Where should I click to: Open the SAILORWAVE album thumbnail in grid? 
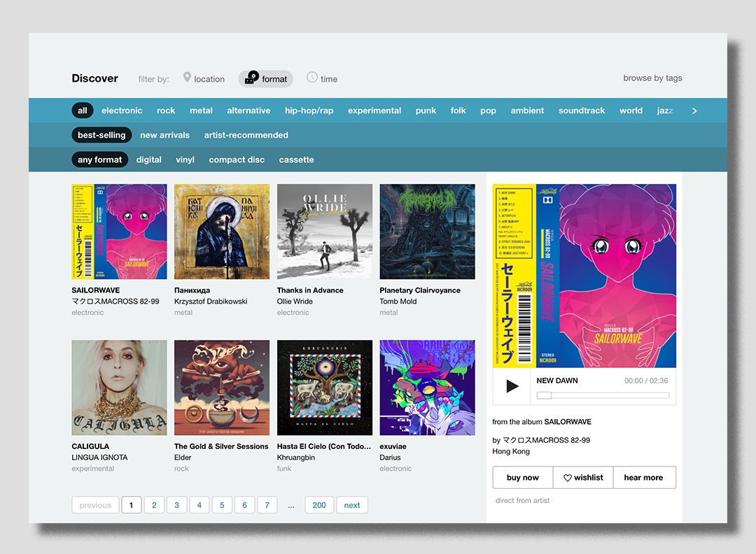(x=119, y=232)
